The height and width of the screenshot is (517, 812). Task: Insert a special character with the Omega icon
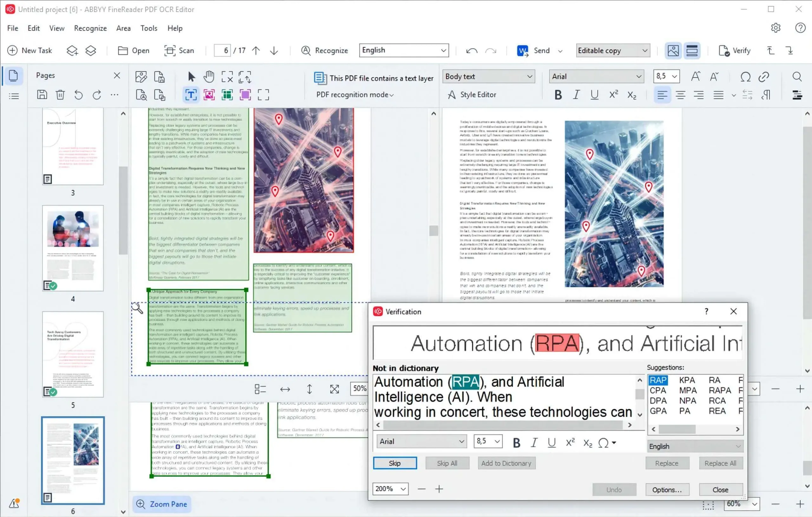(x=746, y=76)
